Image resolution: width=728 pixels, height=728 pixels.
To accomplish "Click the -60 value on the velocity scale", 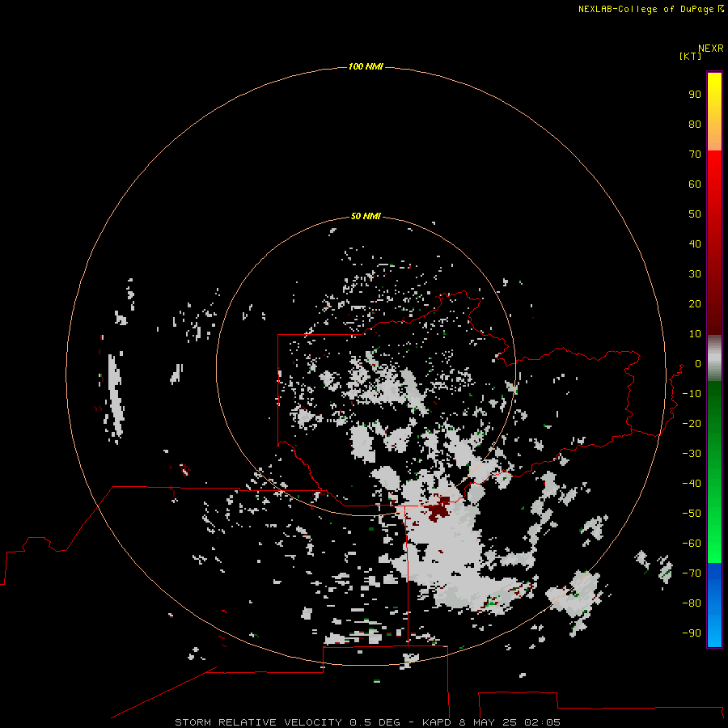I will pyautogui.click(x=692, y=544).
